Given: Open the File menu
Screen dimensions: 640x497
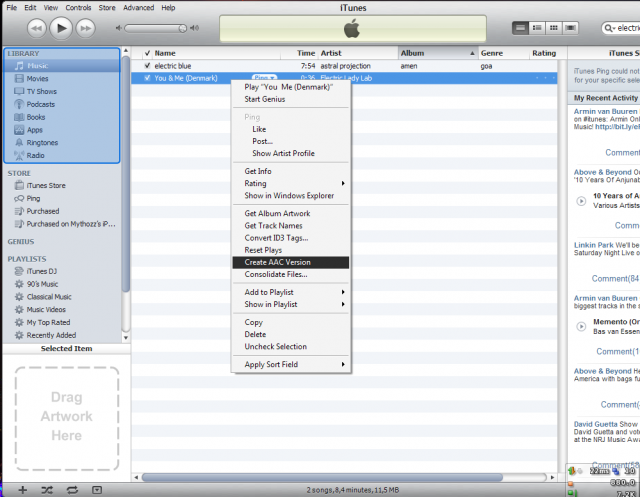Looking at the screenshot, I should [x=11, y=8].
